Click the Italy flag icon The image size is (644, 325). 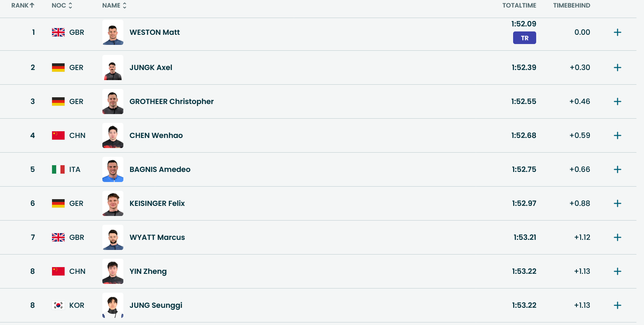pyautogui.click(x=58, y=169)
